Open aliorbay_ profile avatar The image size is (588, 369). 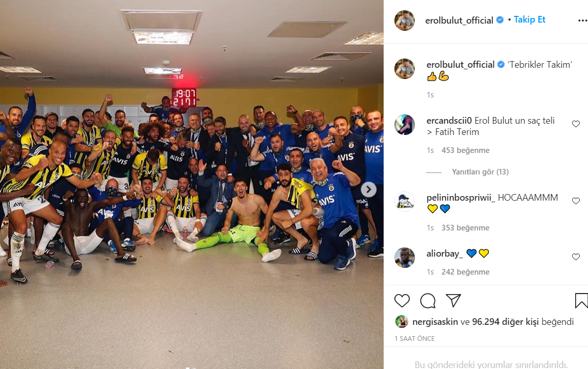[405, 257]
